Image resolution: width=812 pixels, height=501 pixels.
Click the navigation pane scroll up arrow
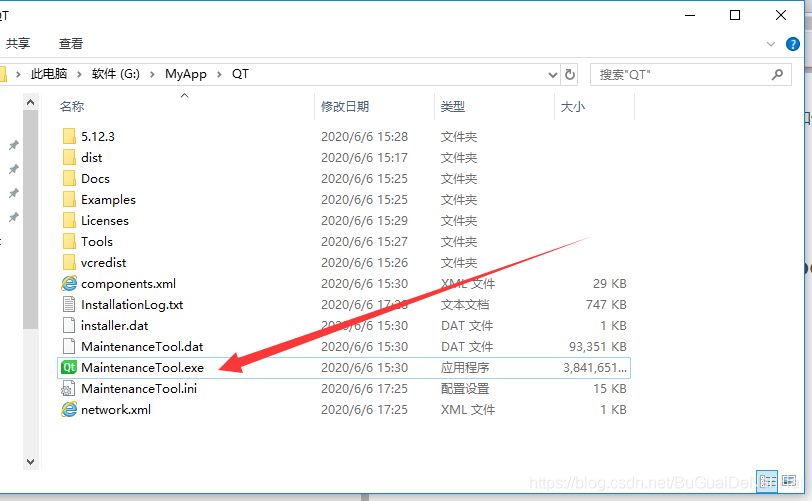[x=31, y=102]
